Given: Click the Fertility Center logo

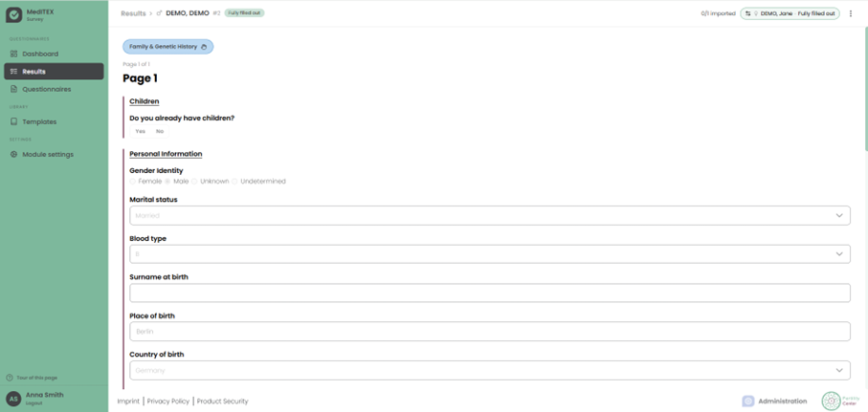Looking at the screenshot, I should tap(841, 401).
